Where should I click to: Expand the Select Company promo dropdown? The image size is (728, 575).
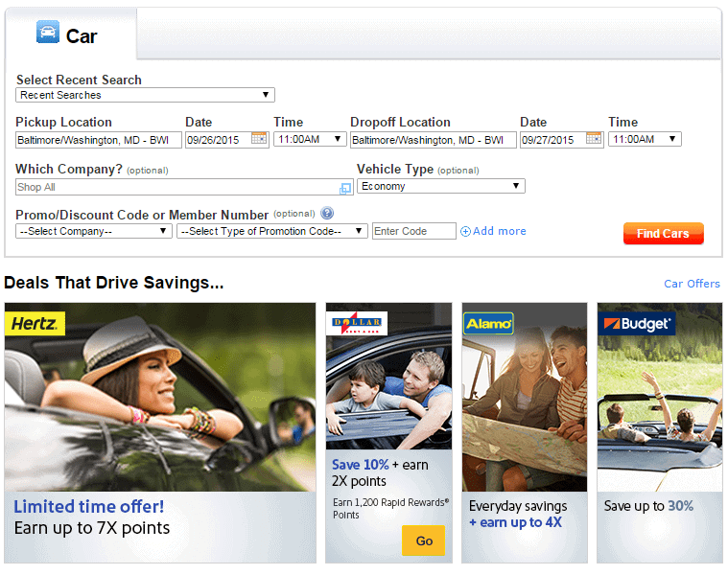(x=94, y=231)
